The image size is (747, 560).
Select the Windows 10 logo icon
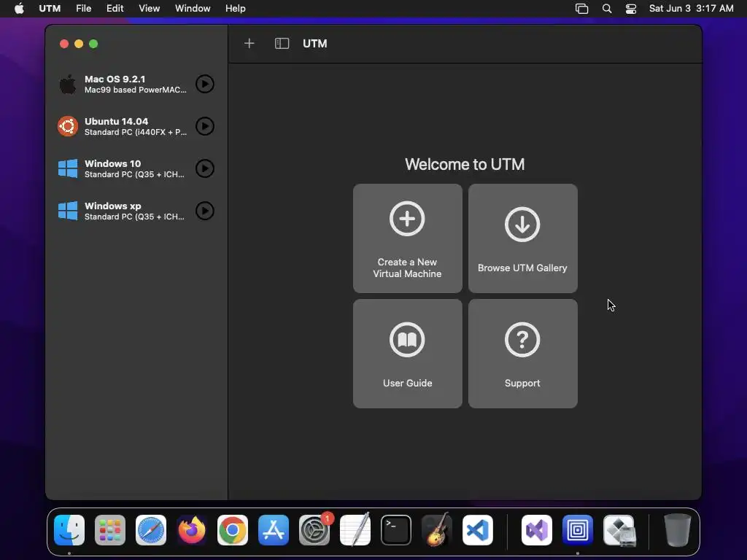[68, 168]
